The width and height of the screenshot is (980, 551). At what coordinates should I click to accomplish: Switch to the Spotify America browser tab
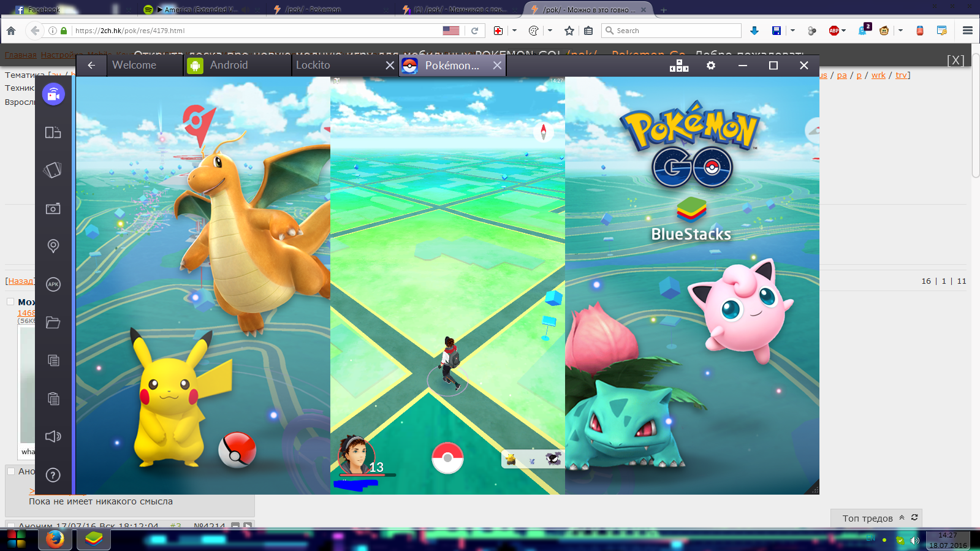pos(197,9)
